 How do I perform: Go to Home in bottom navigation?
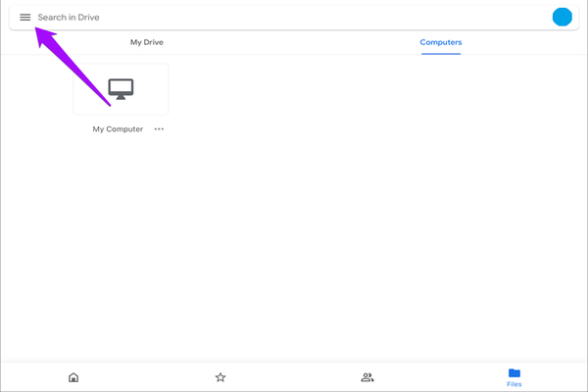[73, 377]
